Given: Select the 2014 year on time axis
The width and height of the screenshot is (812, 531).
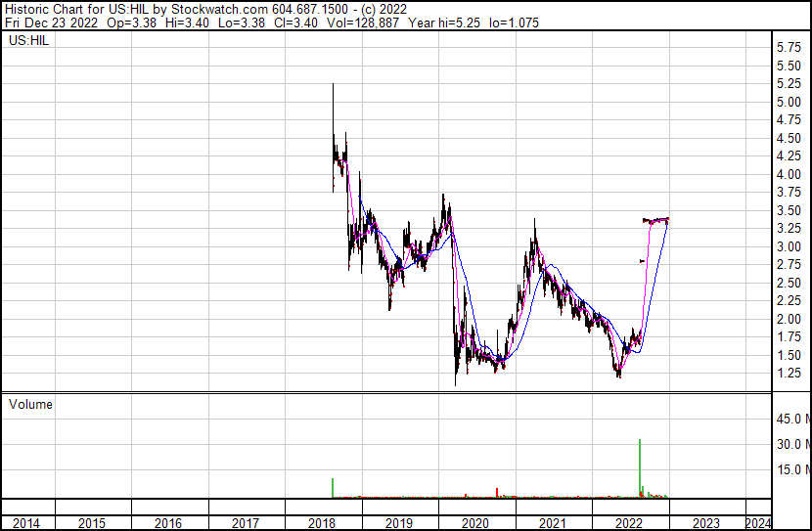Looking at the screenshot, I should pos(26,523).
